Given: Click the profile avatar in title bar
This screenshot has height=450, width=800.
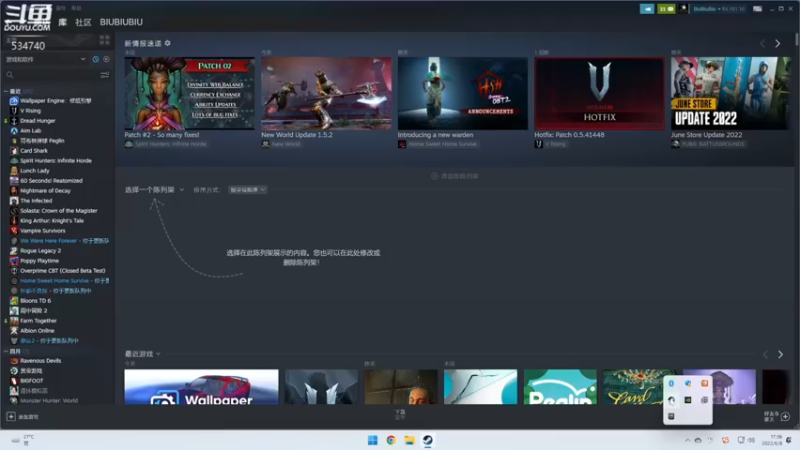Looking at the screenshot, I should tap(683, 9).
